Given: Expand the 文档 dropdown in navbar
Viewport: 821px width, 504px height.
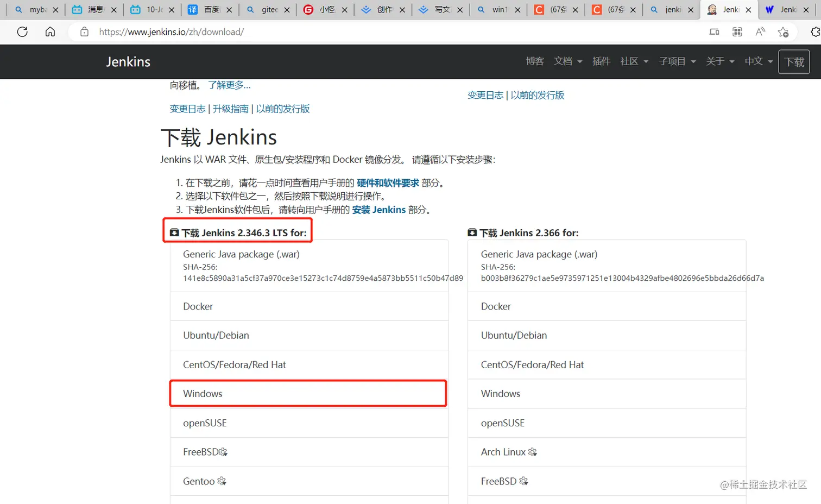Looking at the screenshot, I should (x=568, y=61).
